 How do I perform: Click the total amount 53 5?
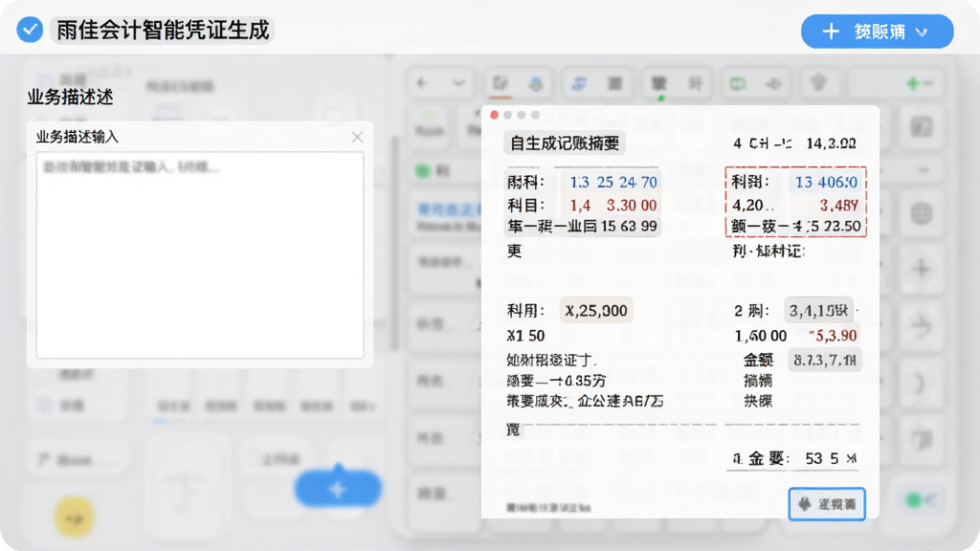coord(831,458)
